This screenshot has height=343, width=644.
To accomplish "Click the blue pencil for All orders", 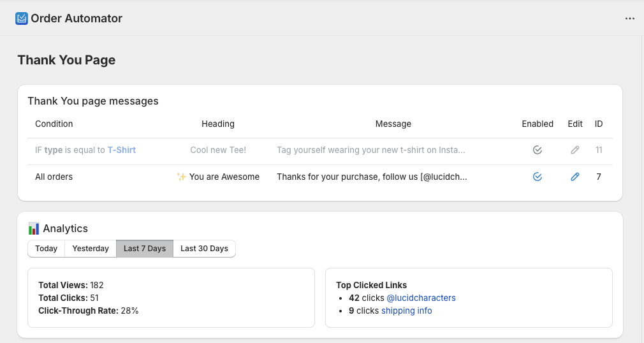I will pos(575,177).
